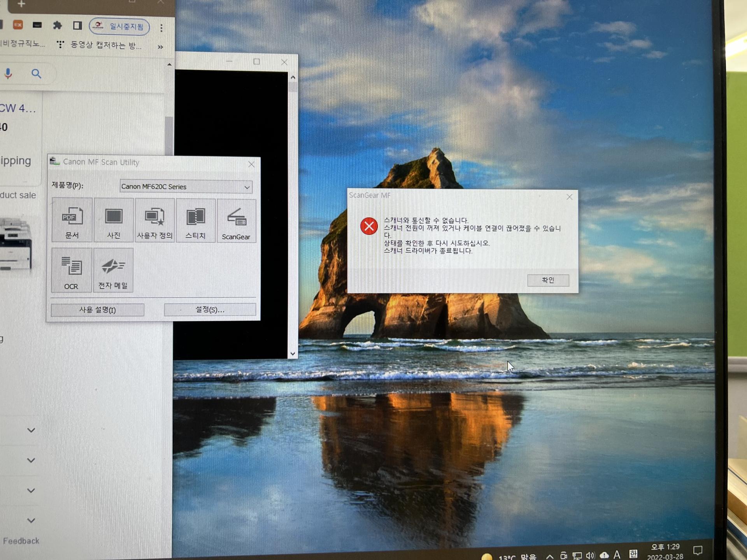Click the 사용 설명(I) instructions button
This screenshot has height=560, width=747.
click(x=97, y=310)
